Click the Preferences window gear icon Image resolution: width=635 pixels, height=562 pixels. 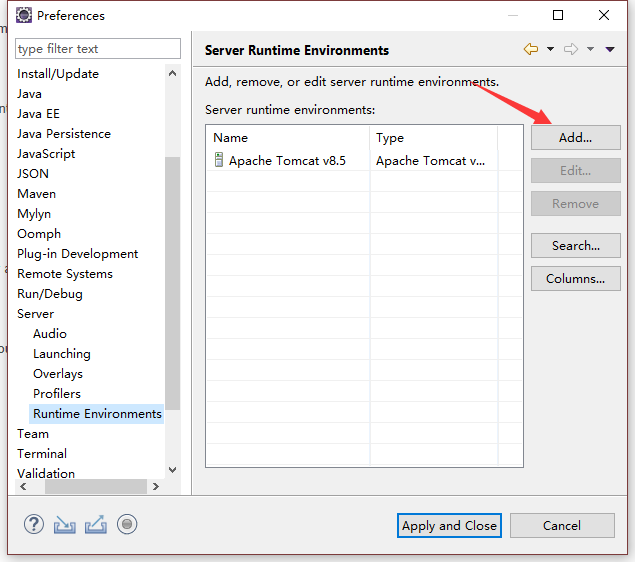click(x=23, y=15)
